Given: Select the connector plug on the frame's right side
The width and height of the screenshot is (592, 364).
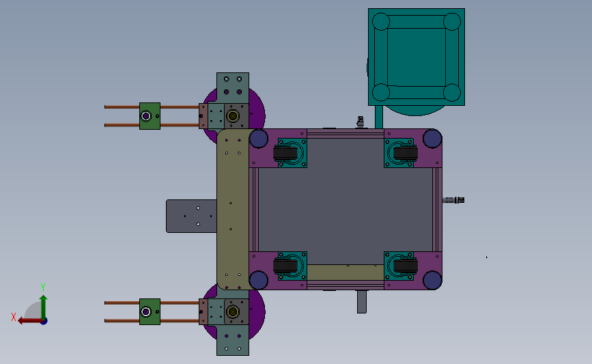Looking at the screenshot, I should 453,200.
